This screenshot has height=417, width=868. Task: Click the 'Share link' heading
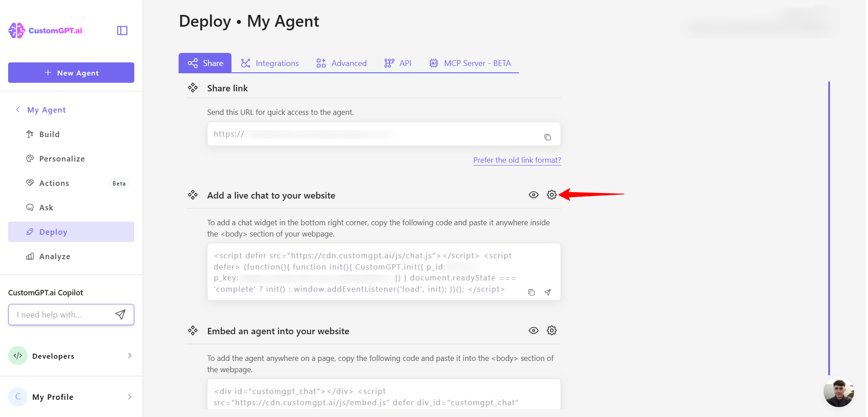[x=227, y=88]
